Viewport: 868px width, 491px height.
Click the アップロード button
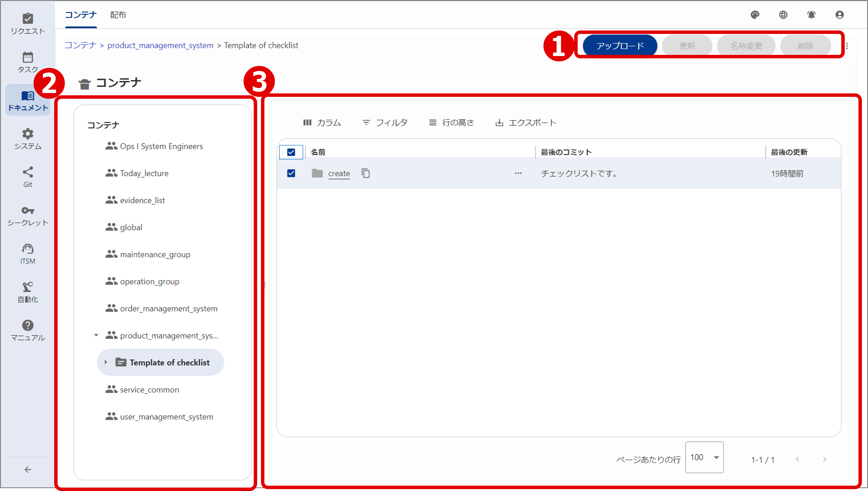619,45
